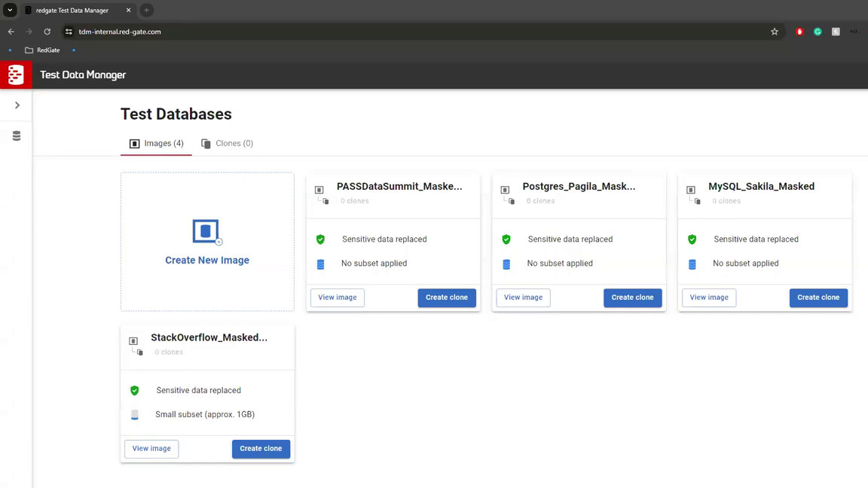View image for MySQL_Sakila_Masked
This screenshot has width=868, height=488.
(x=709, y=297)
